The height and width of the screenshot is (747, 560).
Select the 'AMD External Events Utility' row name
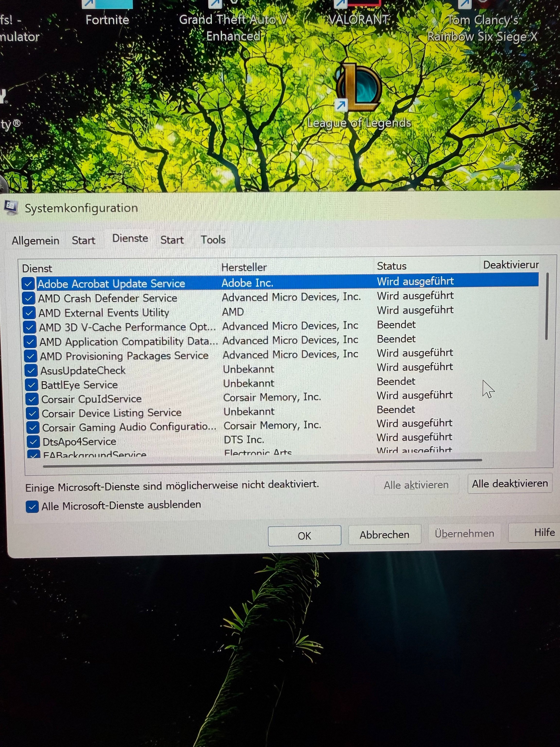pos(104,313)
